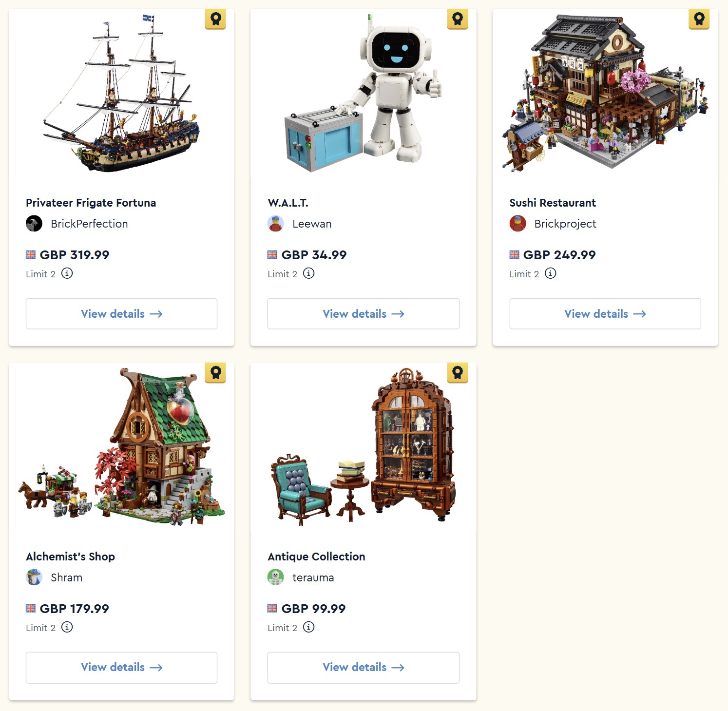View details for Antique Collection

coord(363,668)
